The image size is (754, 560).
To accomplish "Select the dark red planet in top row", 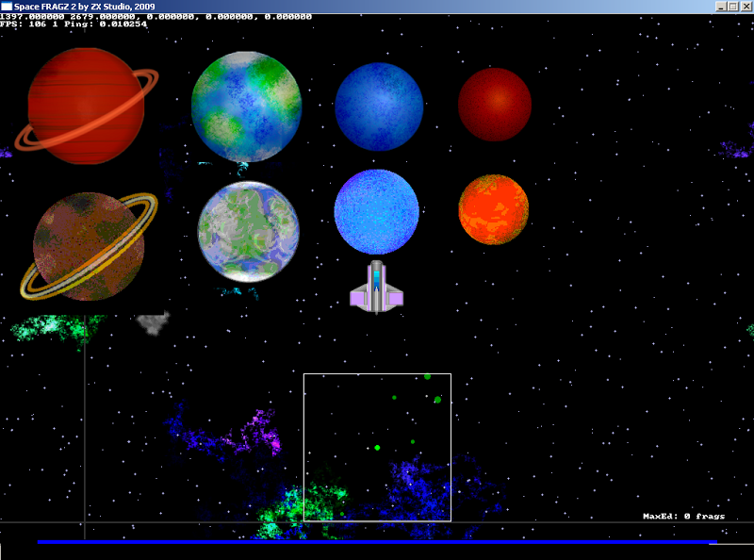I will [x=494, y=105].
